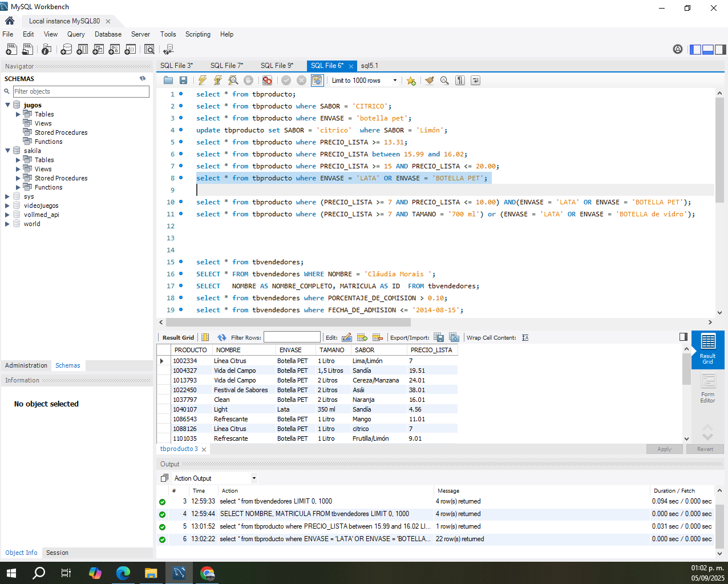Image resolution: width=728 pixels, height=584 pixels.
Task: Open find panel magnifier icon in editor
Action: 444,80
